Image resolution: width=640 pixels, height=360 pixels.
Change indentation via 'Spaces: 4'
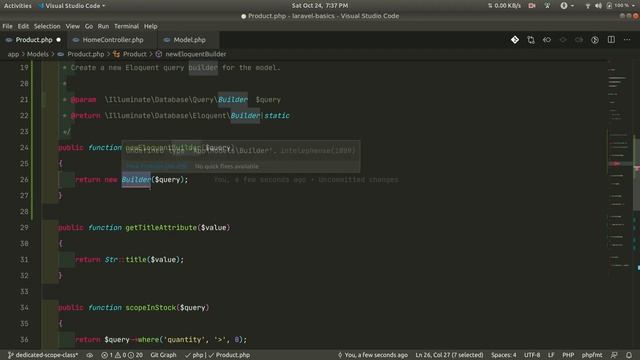(x=503, y=355)
